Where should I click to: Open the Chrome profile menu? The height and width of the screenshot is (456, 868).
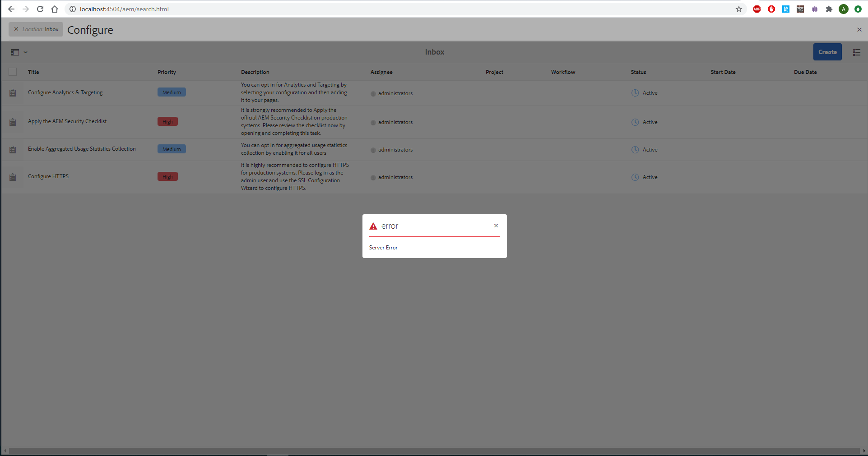(843, 9)
